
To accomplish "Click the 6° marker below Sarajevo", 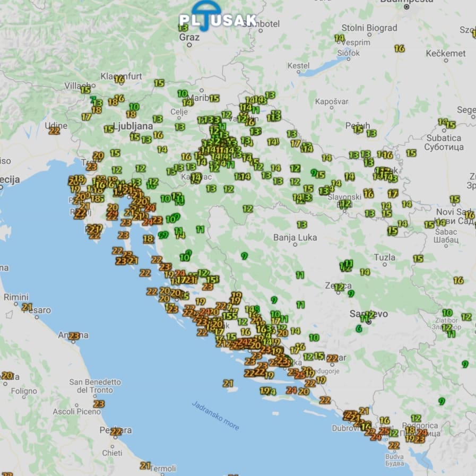I will pyautogui.click(x=359, y=329).
